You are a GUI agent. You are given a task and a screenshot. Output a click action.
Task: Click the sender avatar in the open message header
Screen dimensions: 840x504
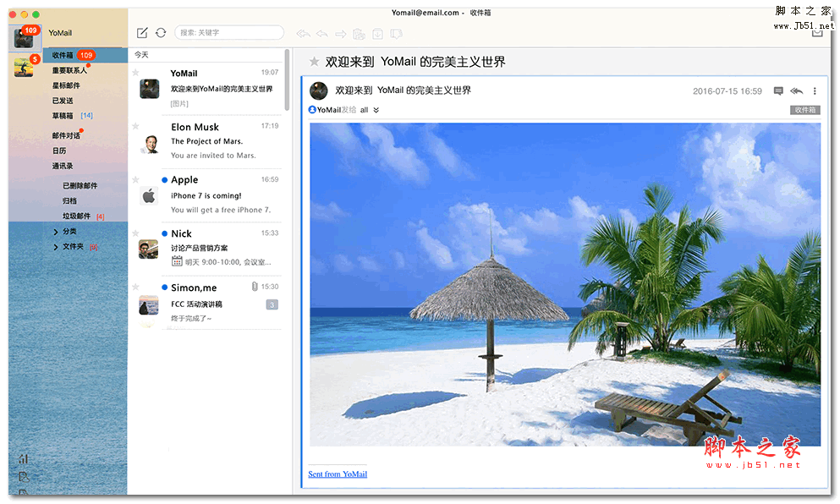tap(319, 91)
